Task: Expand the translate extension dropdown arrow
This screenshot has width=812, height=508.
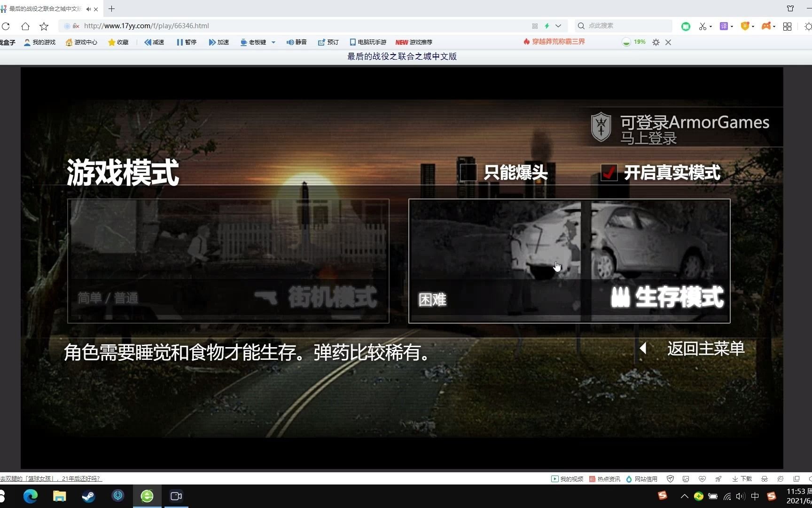Action: click(732, 27)
